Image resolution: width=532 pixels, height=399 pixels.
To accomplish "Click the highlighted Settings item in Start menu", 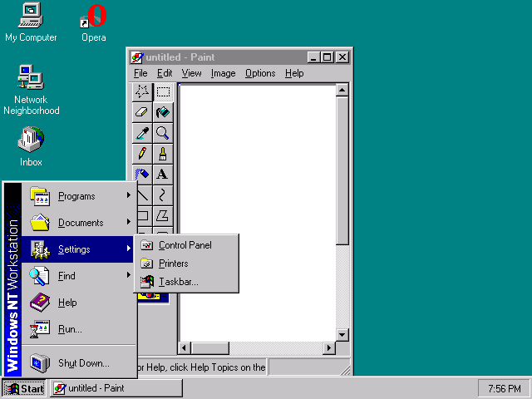I will point(78,249).
